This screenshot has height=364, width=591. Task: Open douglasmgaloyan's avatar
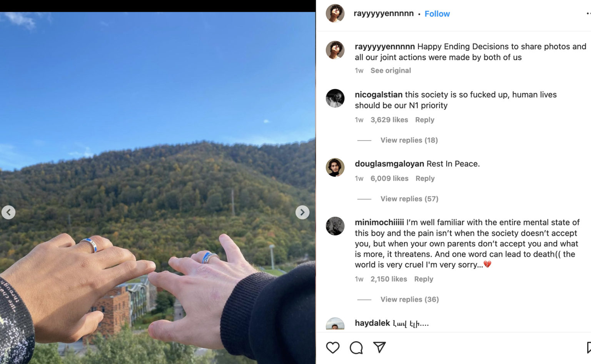click(x=335, y=167)
